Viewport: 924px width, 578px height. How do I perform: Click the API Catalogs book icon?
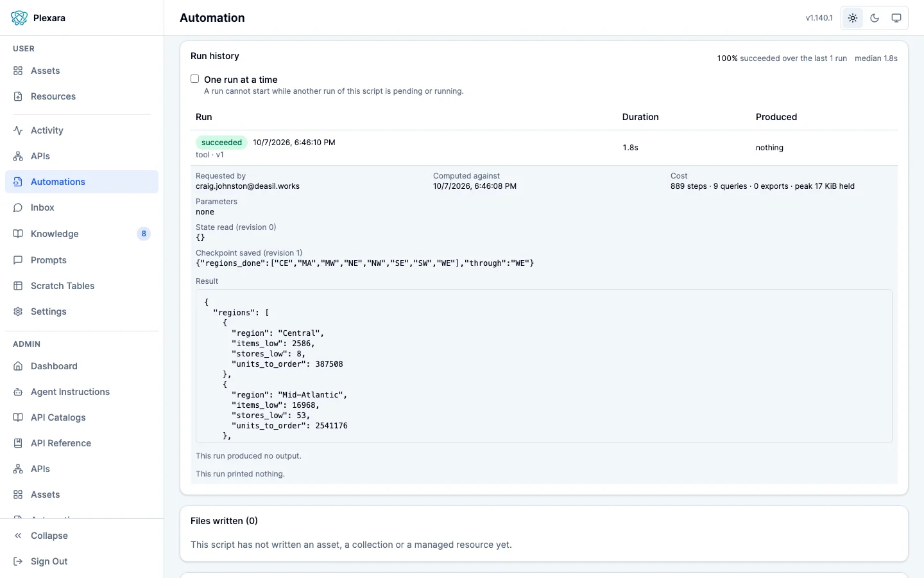[18, 417]
